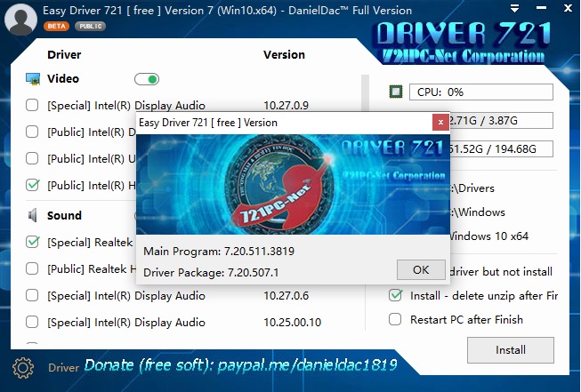Toggle the Video drivers switch off
The width and height of the screenshot is (581, 392).
tap(147, 79)
